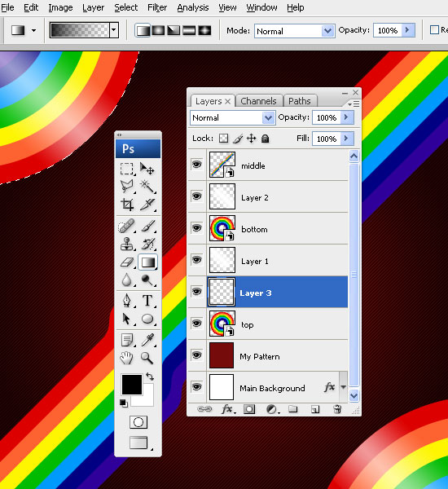Select the Move tool
This screenshot has height=489, width=448.
[147, 169]
